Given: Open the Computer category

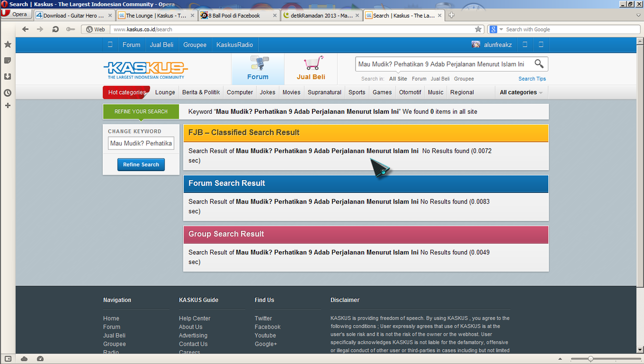Looking at the screenshot, I should (x=240, y=92).
